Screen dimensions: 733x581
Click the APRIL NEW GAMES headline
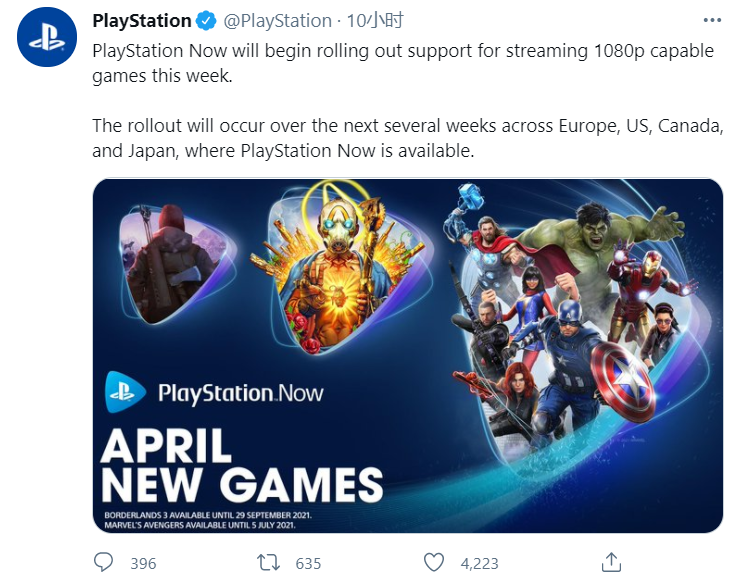240,463
